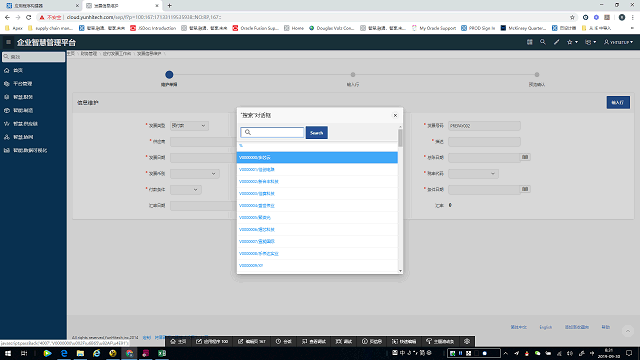Select the V0000009 list entry
This screenshot has width=640, height=360.
tap(317, 266)
